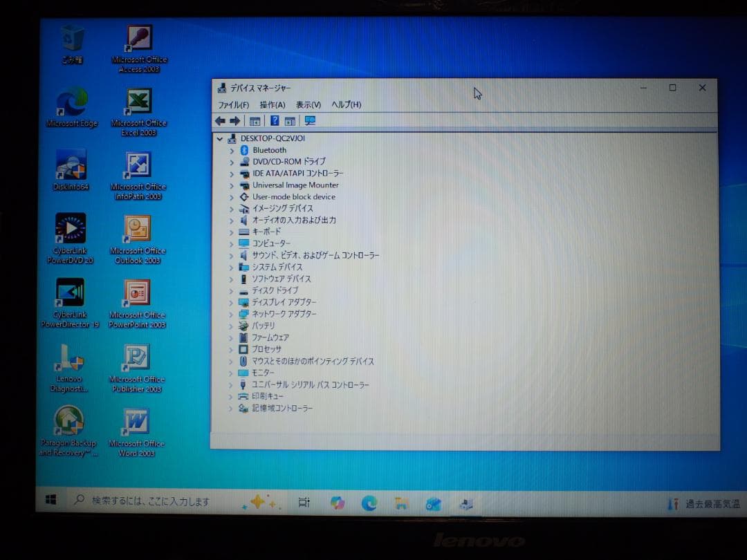Open the 操作(A) menu
The width and height of the screenshot is (747, 560).
(273, 105)
